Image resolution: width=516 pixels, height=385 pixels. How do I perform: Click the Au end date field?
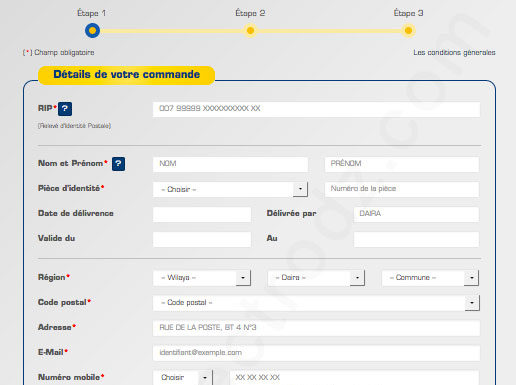click(x=416, y=239)
